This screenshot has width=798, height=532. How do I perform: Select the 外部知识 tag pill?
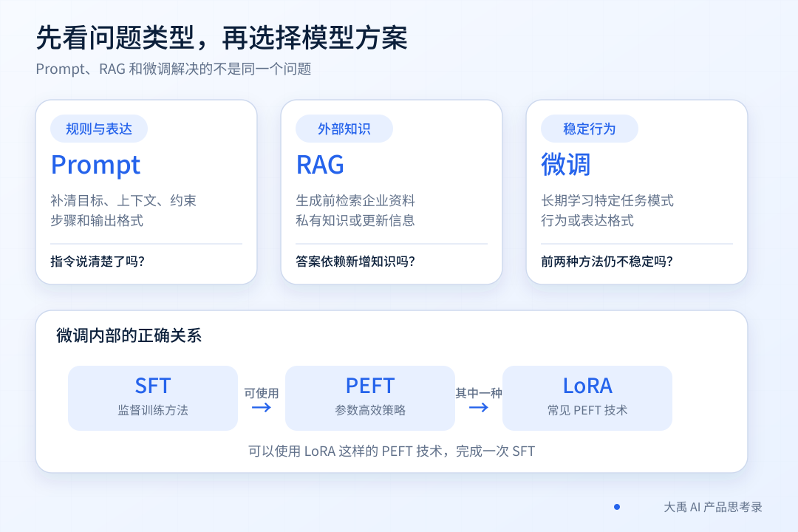coord(344,129)
